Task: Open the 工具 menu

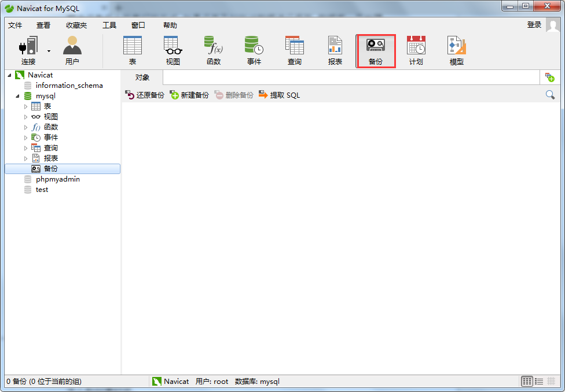Action: tap(109, 25)
